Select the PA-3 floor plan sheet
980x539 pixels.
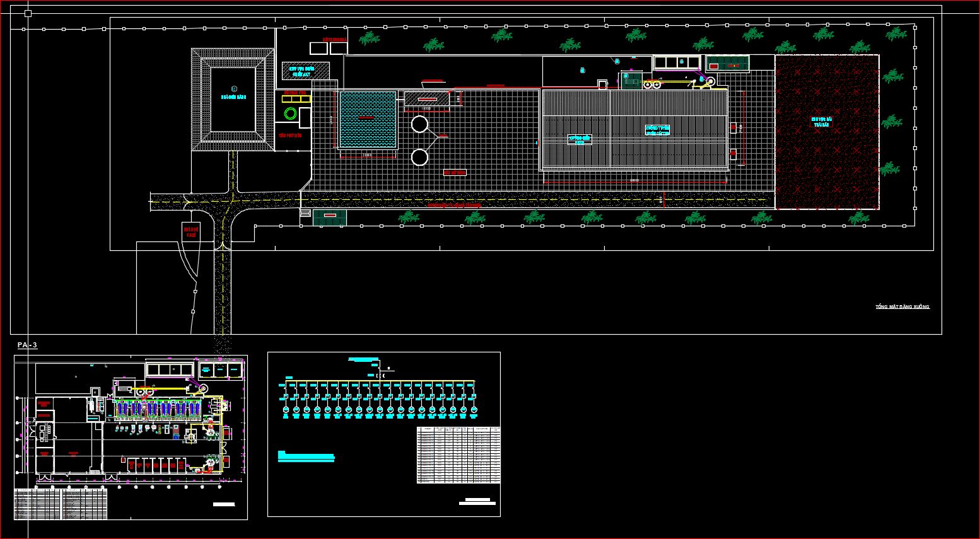(131, 437)
